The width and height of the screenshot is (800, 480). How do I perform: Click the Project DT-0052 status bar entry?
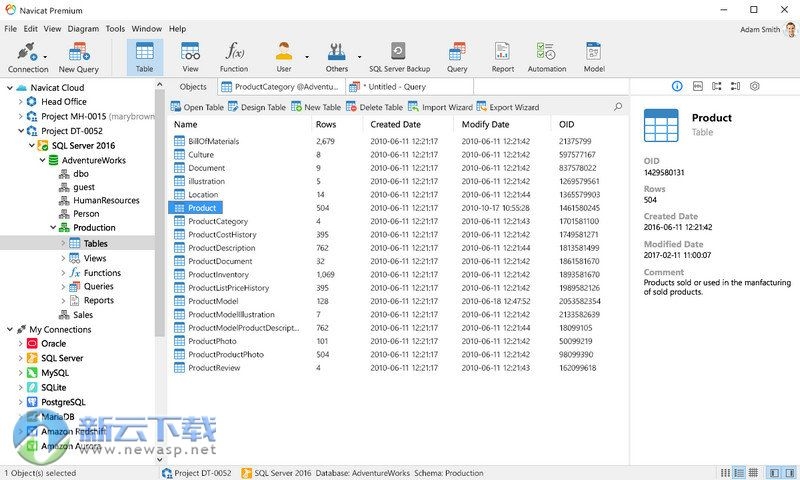pyautogui.click(x=197, y=473)
